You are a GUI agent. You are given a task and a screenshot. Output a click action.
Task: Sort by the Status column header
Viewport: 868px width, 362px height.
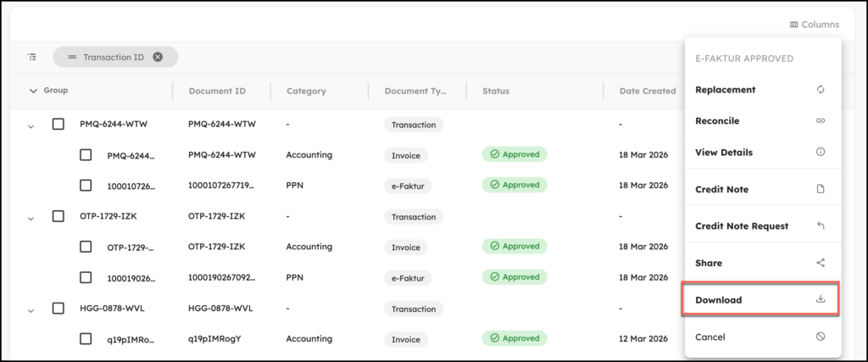(x=496, y=91)
